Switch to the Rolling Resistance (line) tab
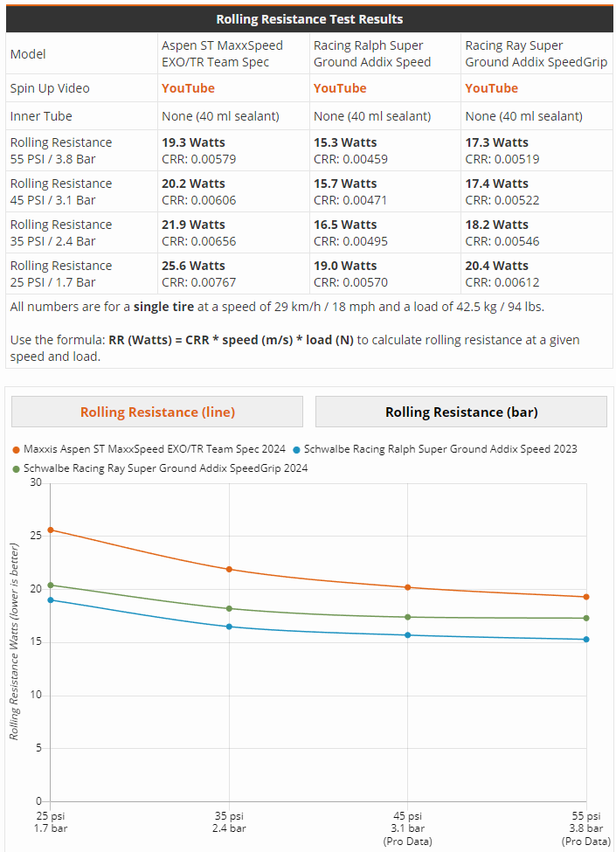 pos(157,412)
